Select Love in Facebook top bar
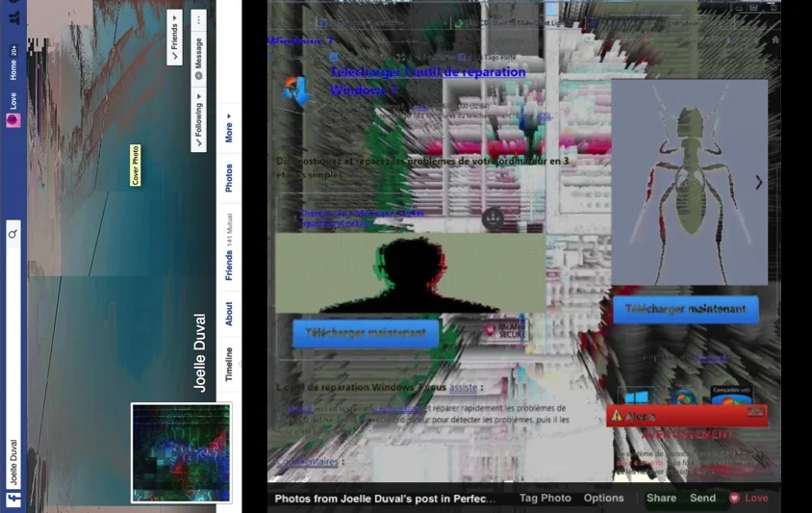Screen dimensions: 812x513 click(13, 100)
